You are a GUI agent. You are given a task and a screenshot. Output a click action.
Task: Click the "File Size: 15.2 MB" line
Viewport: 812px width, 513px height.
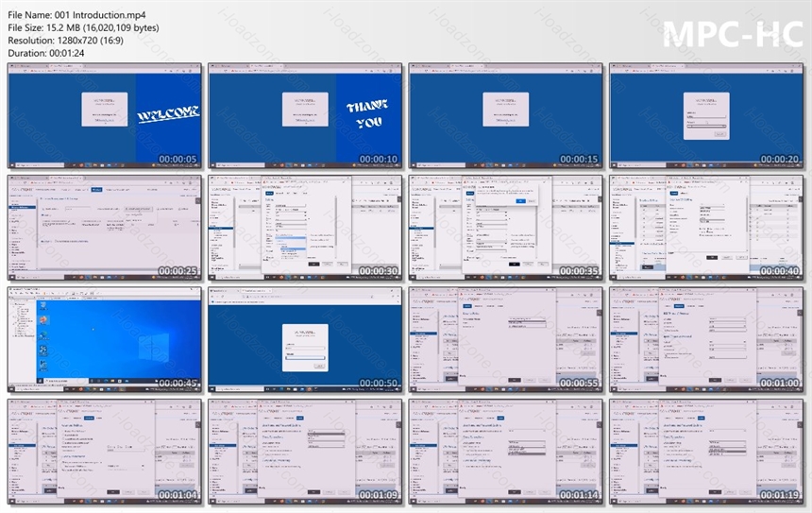click(x=83, y=28)
